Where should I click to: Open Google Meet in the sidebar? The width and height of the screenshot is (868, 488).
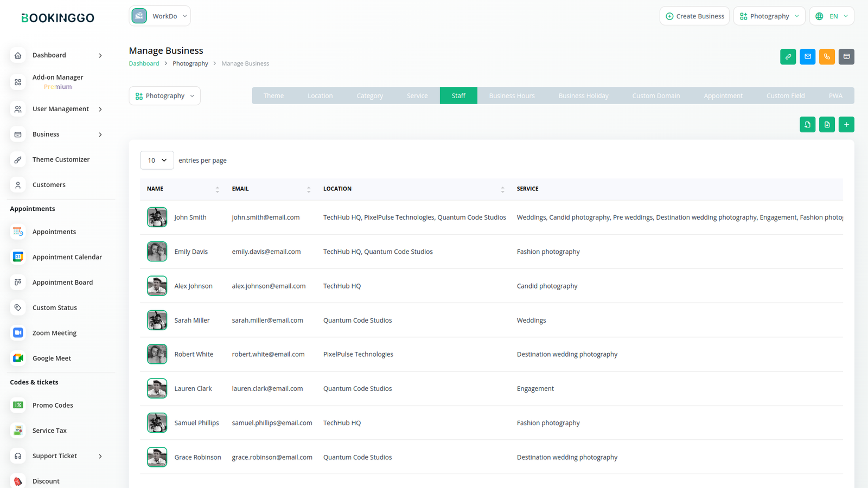(52, 358)
